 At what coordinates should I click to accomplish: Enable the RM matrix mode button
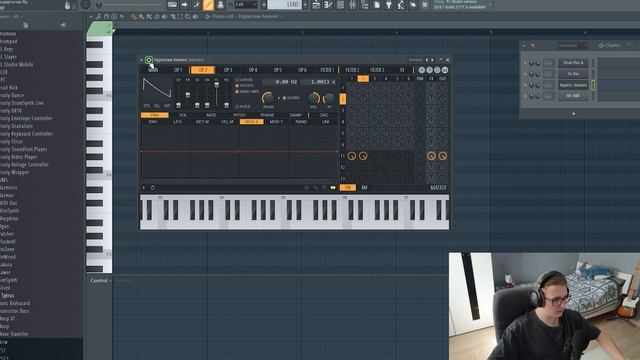tap(364, 188)
